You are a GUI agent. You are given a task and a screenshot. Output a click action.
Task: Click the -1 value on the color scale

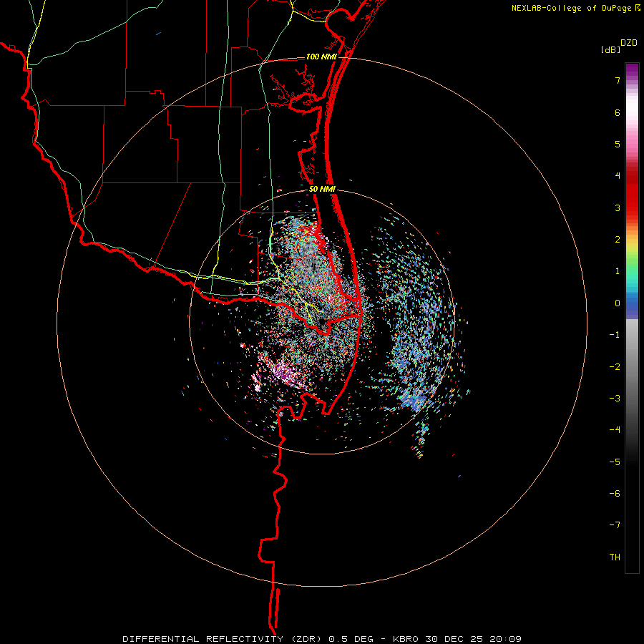click(x=615, y=335)
